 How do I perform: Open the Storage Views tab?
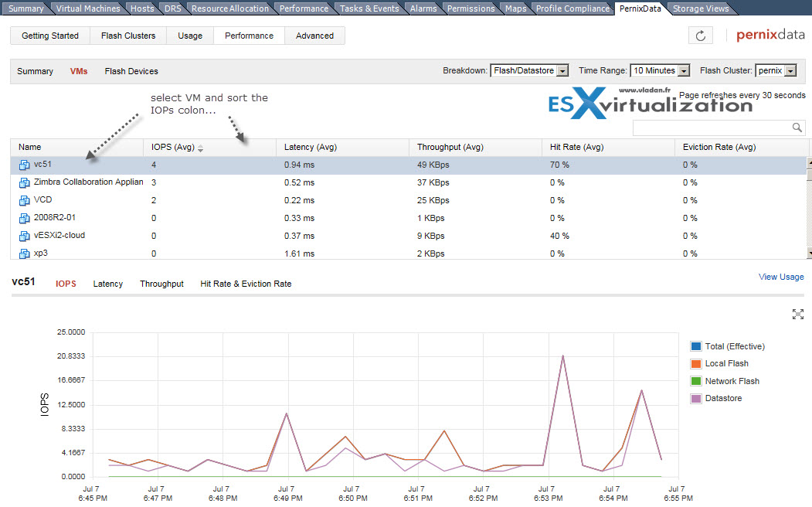pyautogui.click(x=701, y=9)
